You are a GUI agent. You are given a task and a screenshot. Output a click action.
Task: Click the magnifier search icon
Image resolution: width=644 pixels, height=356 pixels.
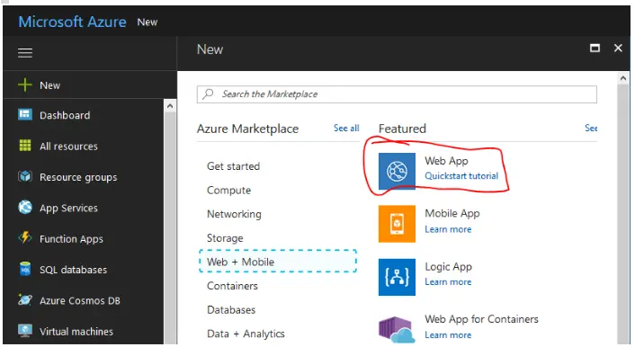[x=209, y=94]
